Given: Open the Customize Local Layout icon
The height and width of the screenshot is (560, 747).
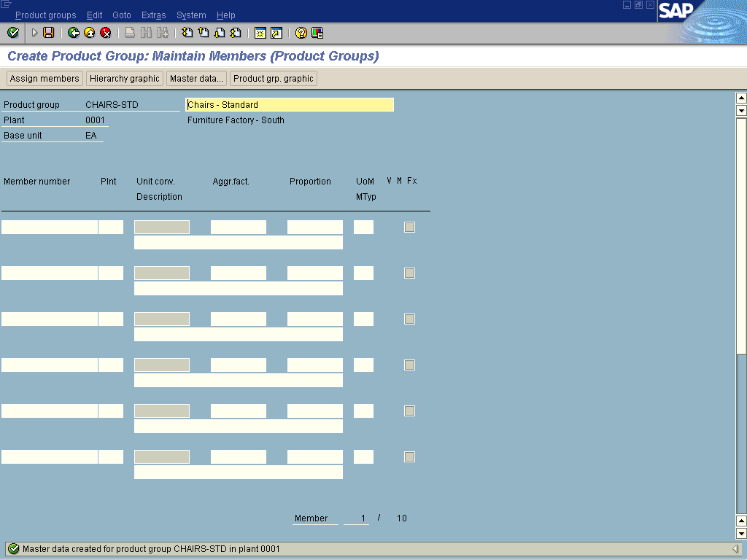Looking at the screenshot, I should click(x=317, y=32).
